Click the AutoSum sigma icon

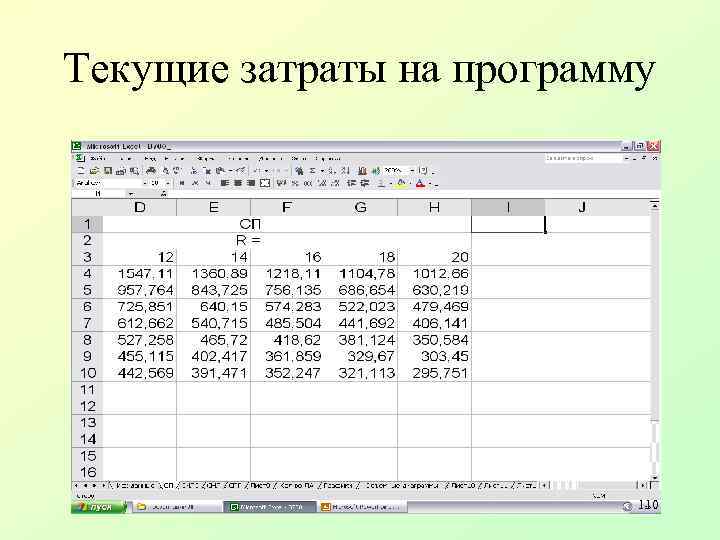[x=312, y=171]
